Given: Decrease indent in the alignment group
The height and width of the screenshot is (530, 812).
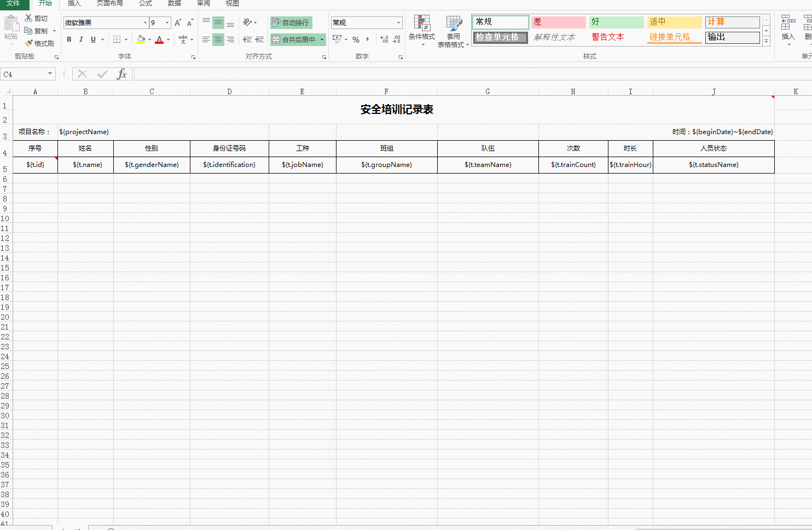Looking at the screenshot, I should pos(247,39).
